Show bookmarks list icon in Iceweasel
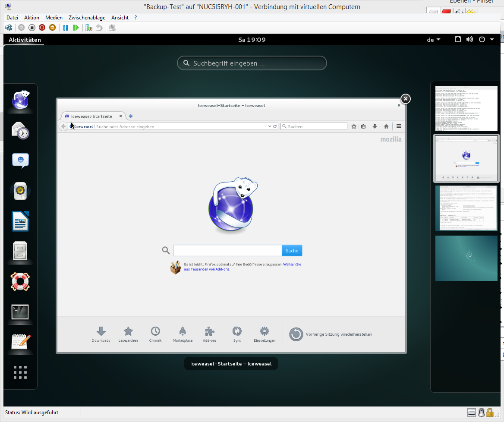The height and width of the screenshot is (422, 504). click(x=363, y=126)
